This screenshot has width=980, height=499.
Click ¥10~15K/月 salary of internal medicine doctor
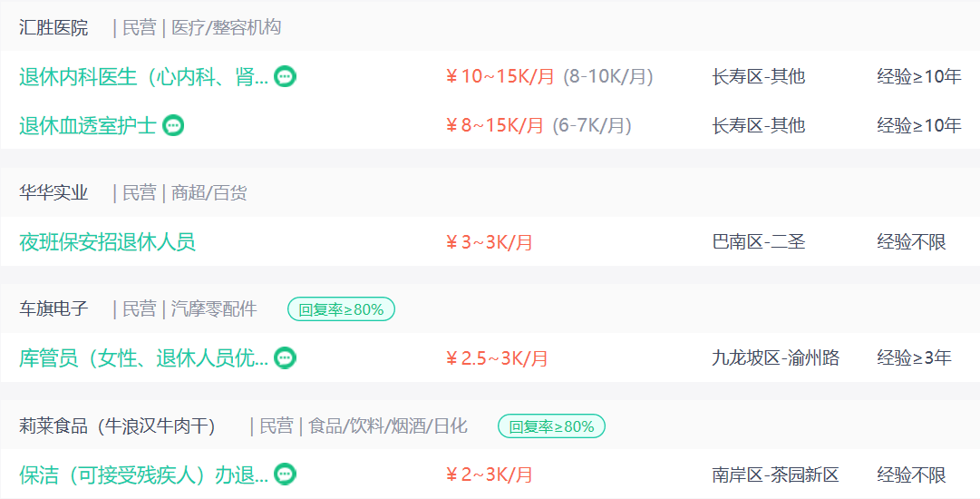(500, 77)
